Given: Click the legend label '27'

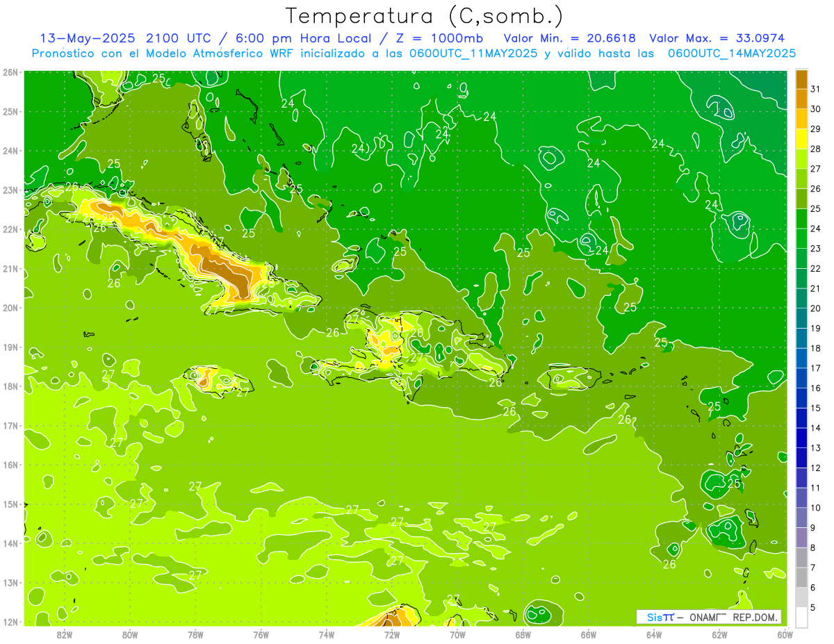Looking at the screenshot, I should 815,169.
